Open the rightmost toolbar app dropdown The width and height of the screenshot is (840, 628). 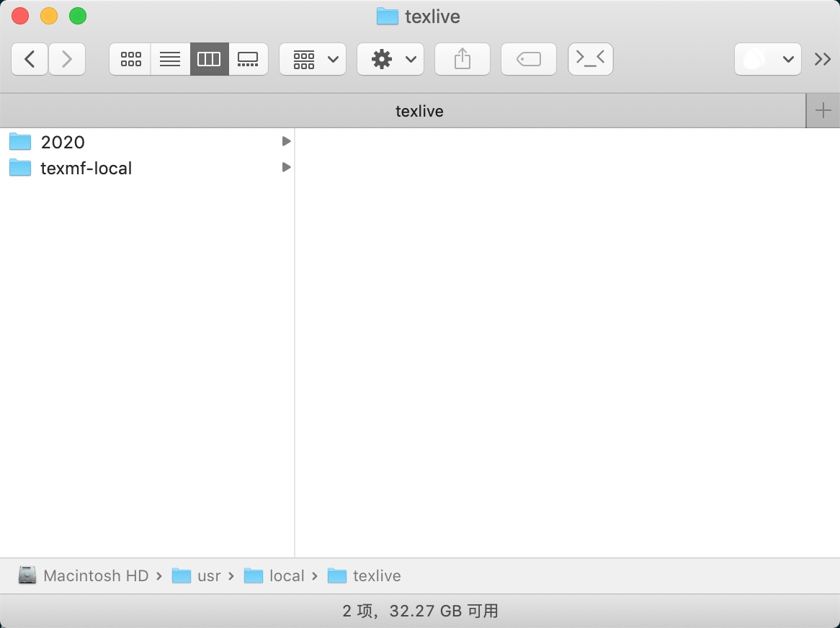[767, 59]
